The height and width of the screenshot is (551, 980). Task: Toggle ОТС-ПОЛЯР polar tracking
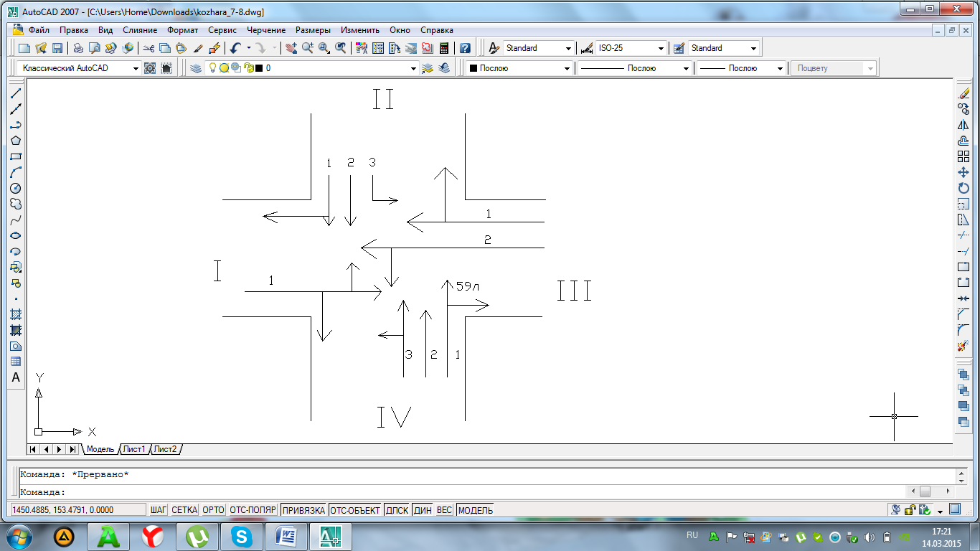[253, 510]
